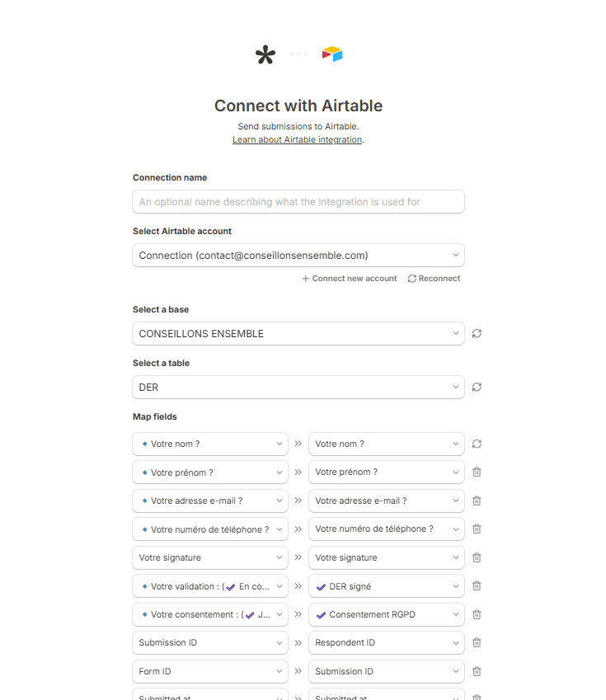Open the Form ID source dropdown

click(210, 671)
